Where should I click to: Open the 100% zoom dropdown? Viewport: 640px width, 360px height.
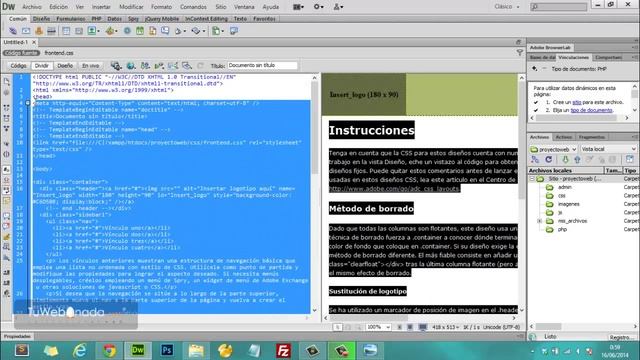378,327
